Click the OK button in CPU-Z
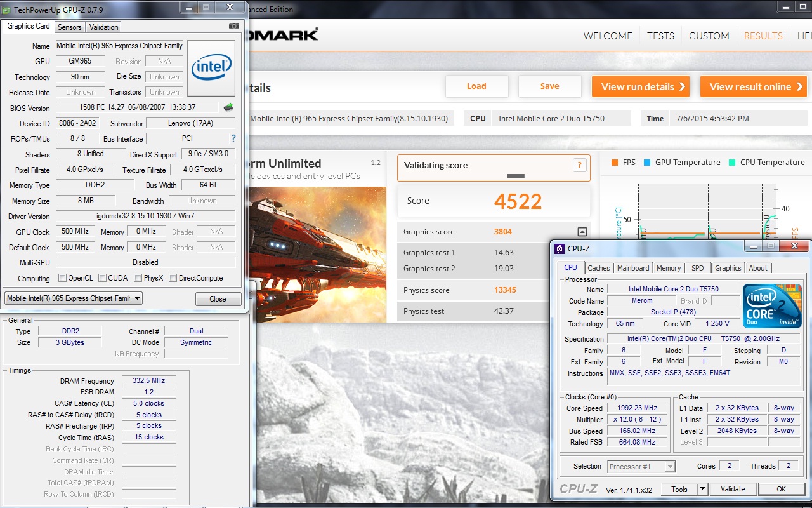The height and width of the screenshot is (508, 812). [781, 489]
